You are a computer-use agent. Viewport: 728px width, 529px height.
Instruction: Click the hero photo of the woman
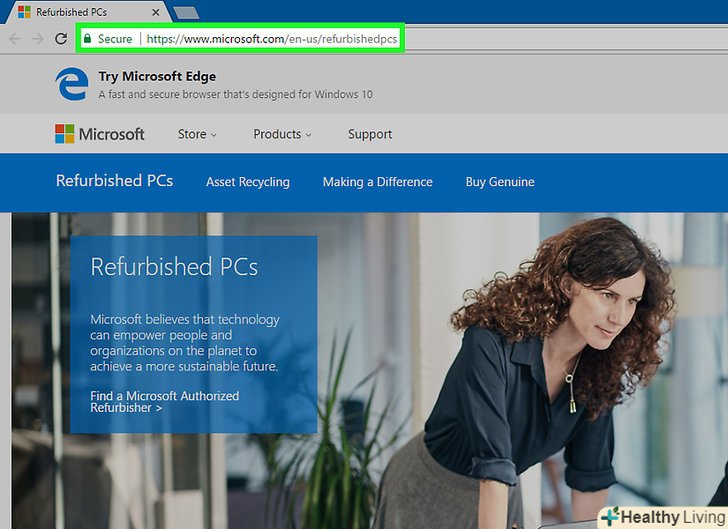(x=560, y=360)
